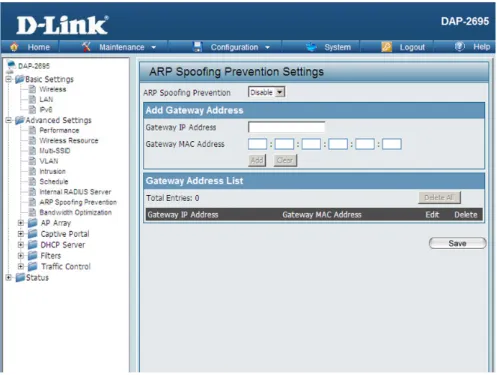This screenshot has width=497, height=375.
Task: Open the Maintenance menu dropdown arrow
Action: 153,48
